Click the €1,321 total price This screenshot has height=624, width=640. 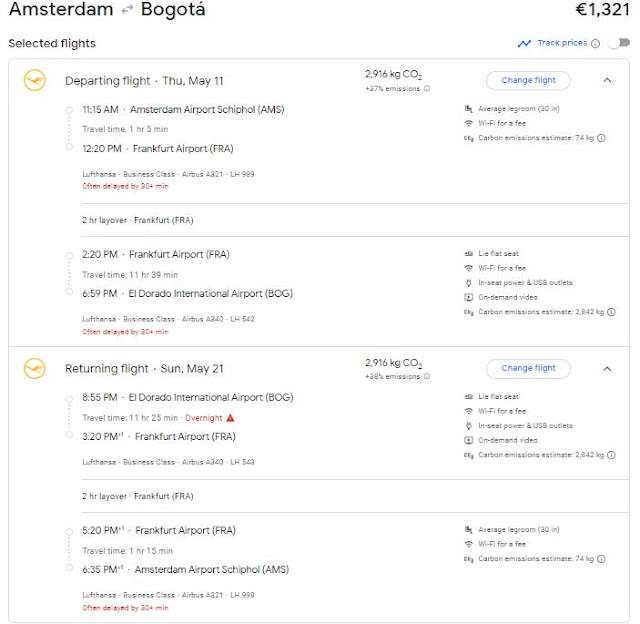pos(602,11)
